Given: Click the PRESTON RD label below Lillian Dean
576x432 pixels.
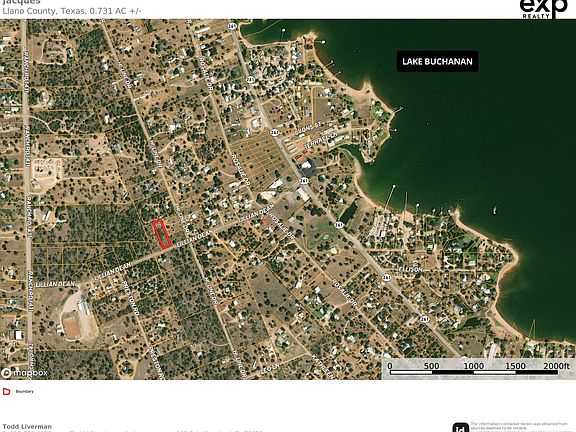Looking at the screenshot, I should coord(130,298).
